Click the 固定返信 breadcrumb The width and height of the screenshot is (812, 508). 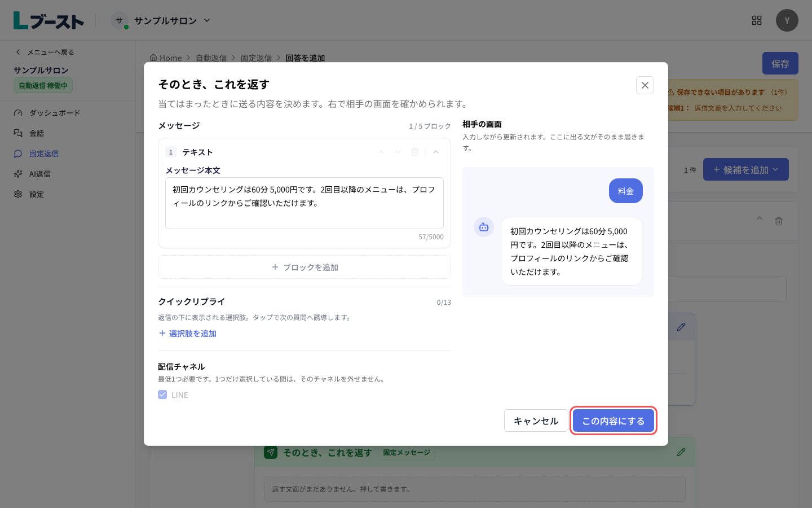(x=256, y=58)
